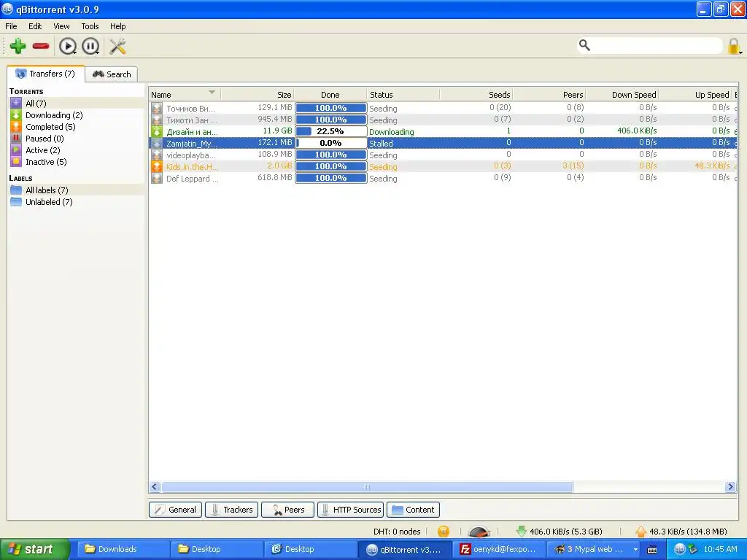Select the Kids.in.the.H... torrent row
Screen dimensions: 747x560
[443, 166]
